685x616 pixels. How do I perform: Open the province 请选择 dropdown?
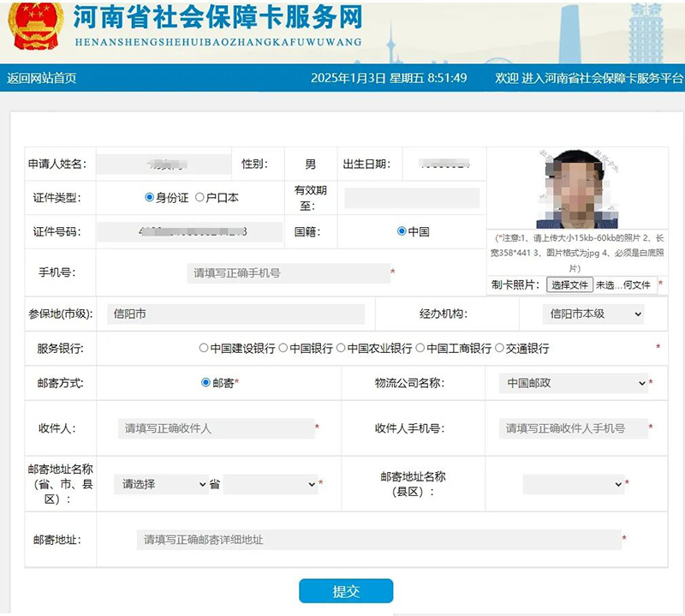click(x=163, y=484)
